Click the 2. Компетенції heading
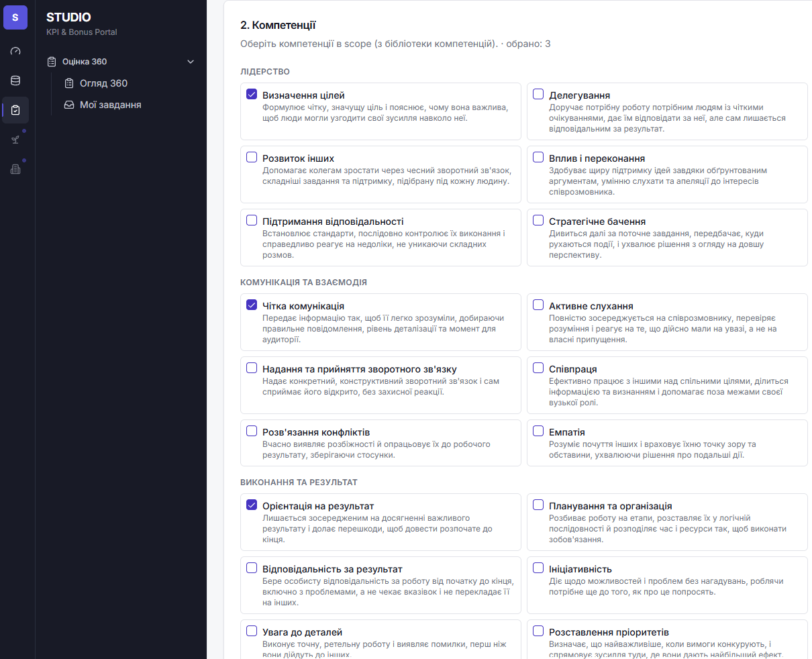 [x=278, y=26]
